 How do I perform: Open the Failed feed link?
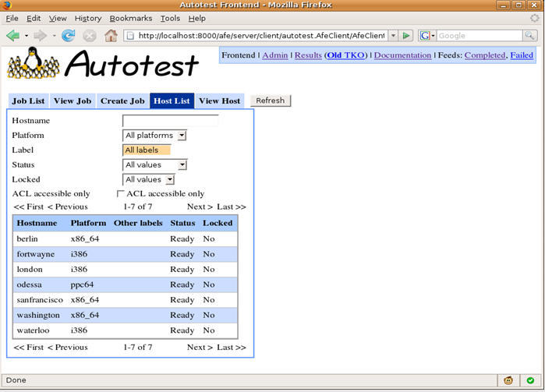click(x=522, y=55)
